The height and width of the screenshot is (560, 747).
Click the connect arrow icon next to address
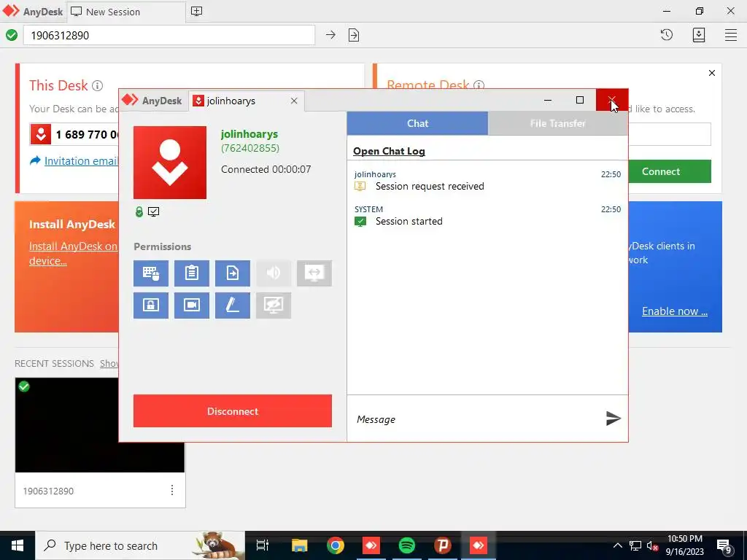(x=330, y=35)
